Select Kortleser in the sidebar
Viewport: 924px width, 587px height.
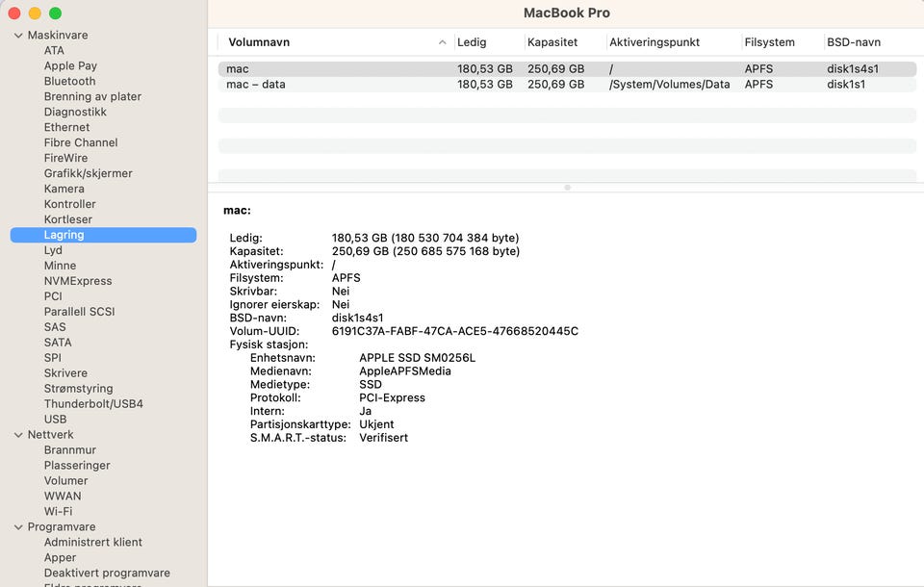67,219
